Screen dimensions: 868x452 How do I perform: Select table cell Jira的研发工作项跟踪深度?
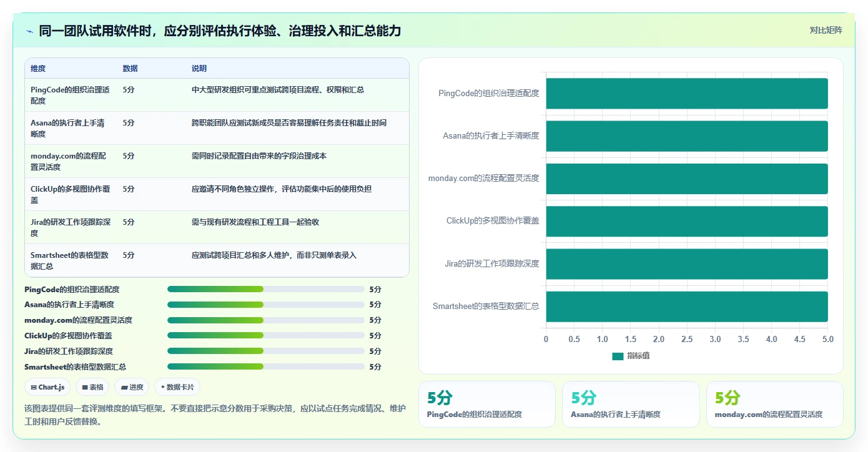(x=71, y=227)
